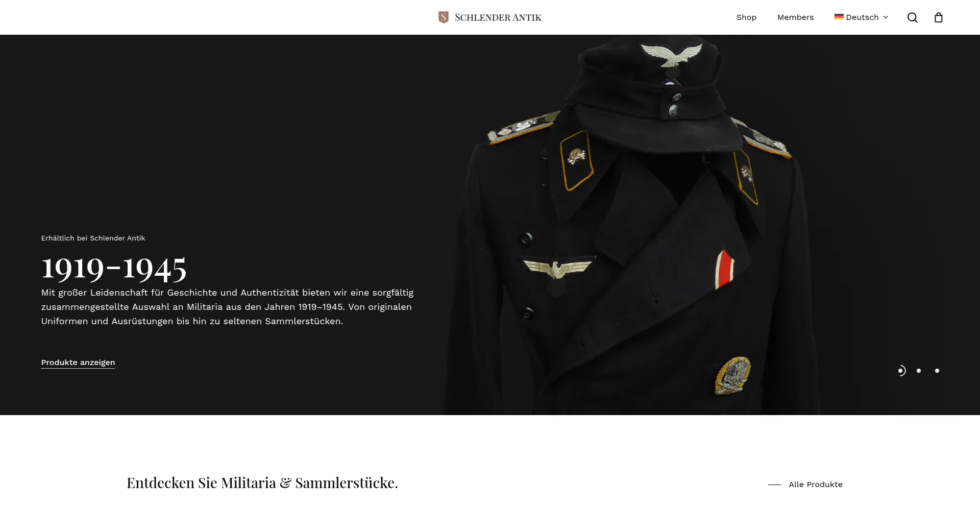Click the Entdecken Sie Militaria heading
The width and height of the screenshot is (980, 507).
(x=262, y=483)
